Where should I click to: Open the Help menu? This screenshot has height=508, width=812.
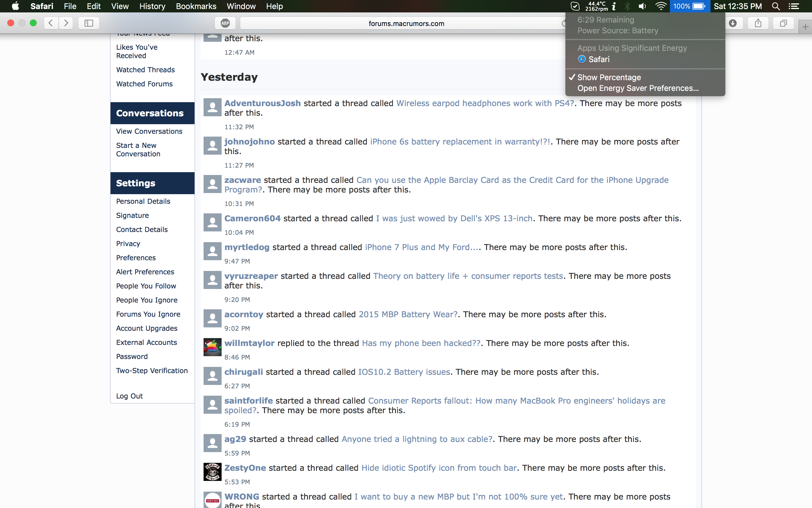point(274,6)
